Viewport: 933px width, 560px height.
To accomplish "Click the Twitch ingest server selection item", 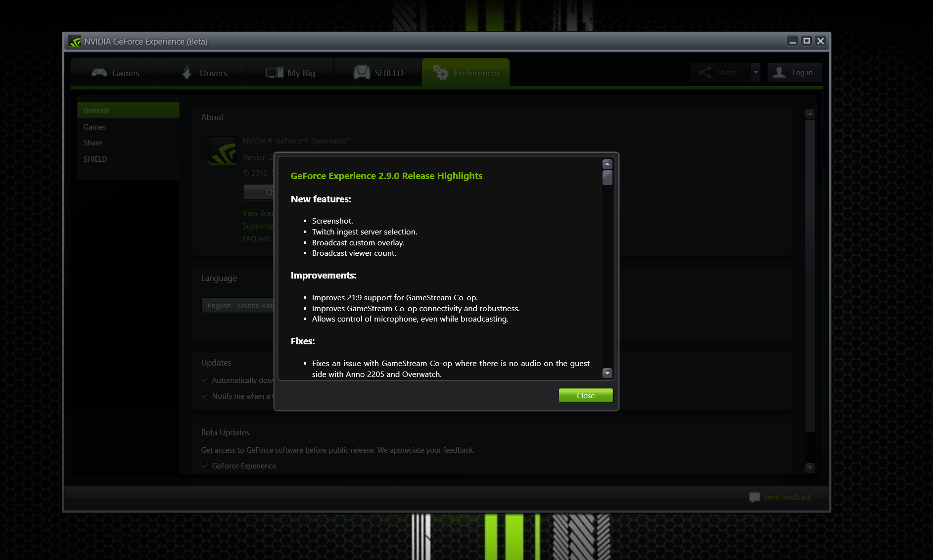I will pos(365,232).
